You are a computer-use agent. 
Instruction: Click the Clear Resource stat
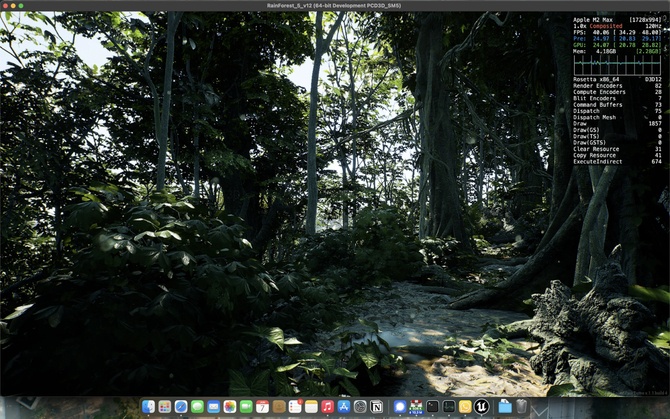(617, 149)
